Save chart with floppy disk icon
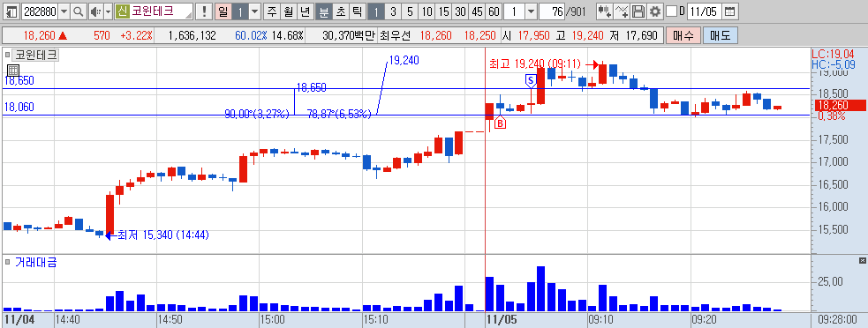The width and height of the screenshot is (868, 328). (x=638, y=11)
